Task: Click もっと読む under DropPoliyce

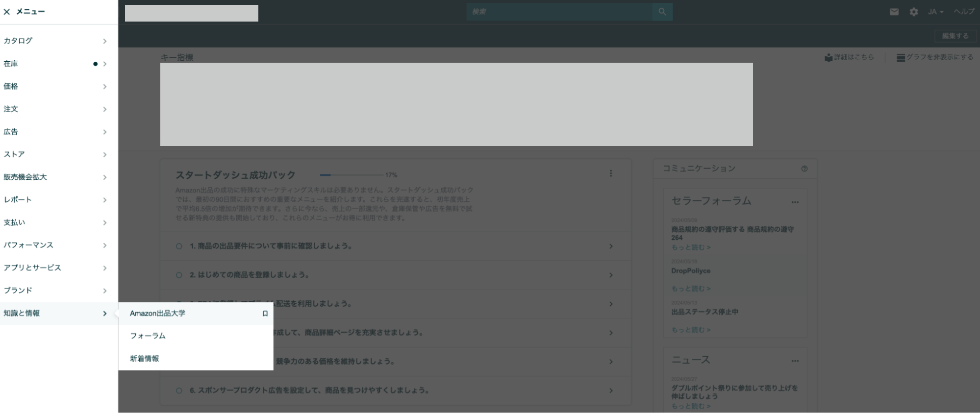Action: (691, 289)
